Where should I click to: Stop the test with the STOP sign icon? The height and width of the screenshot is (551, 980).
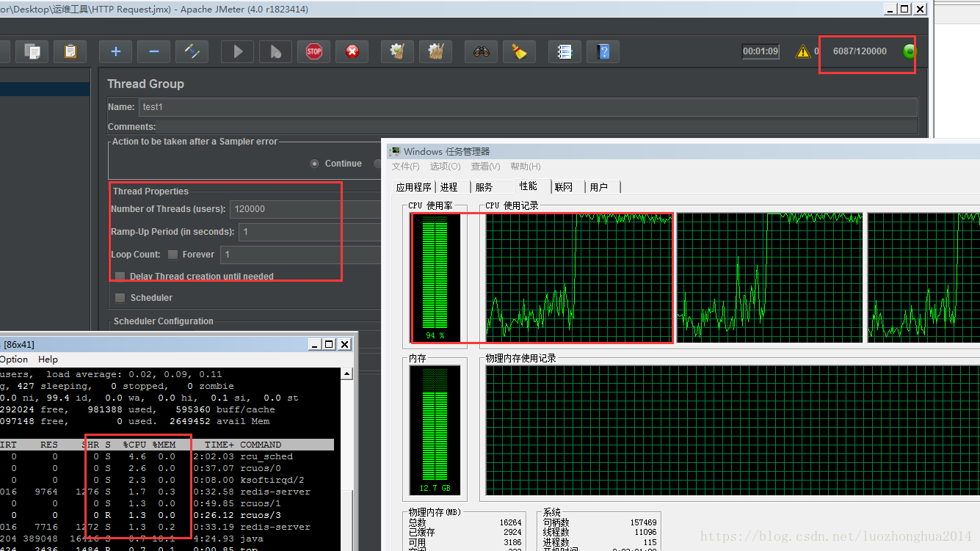coord(314,51)
